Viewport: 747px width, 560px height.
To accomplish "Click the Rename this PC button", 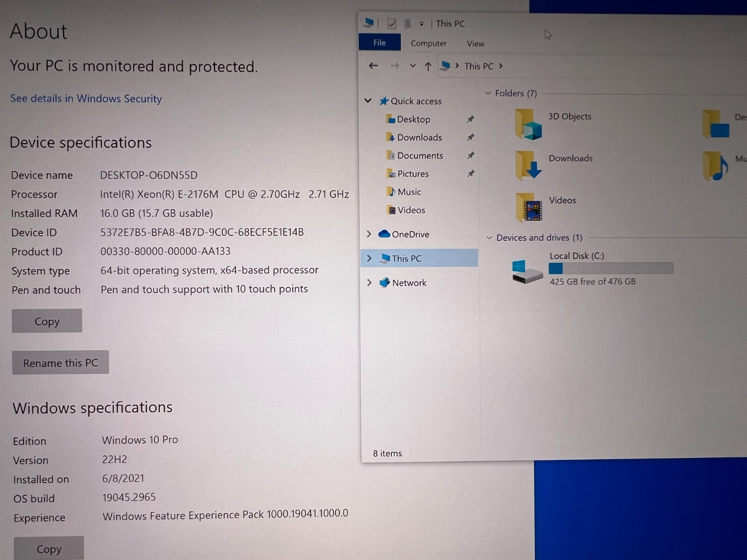I will pos(61,363).
